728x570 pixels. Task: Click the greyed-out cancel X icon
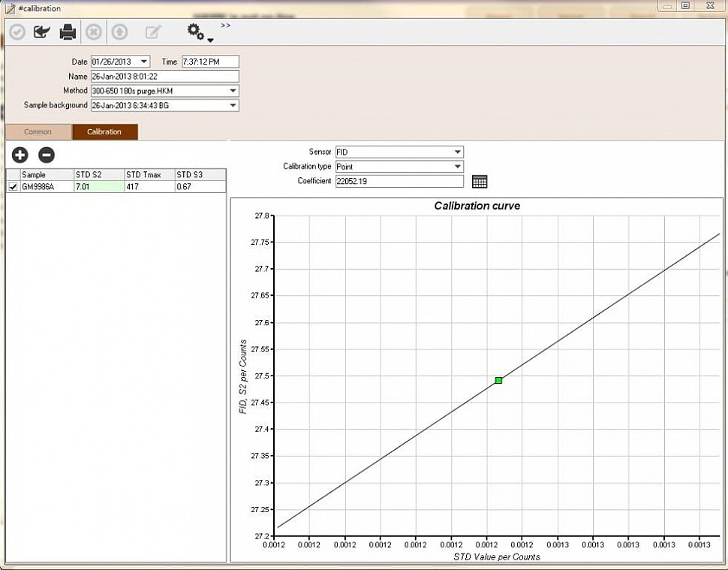(94, 32)
